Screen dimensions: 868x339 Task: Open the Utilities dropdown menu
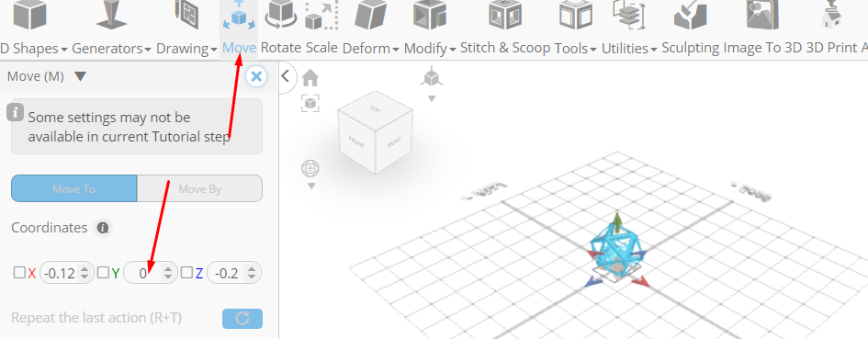[629, 48]
